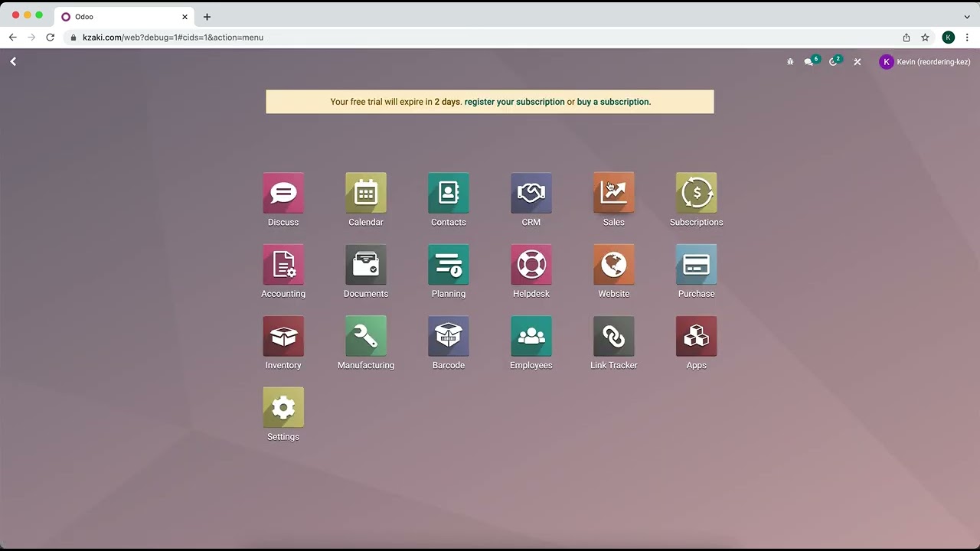Open the debug bug menu
Image resolution: width=980 pixels, height=551 pixels.
(790, 62)
